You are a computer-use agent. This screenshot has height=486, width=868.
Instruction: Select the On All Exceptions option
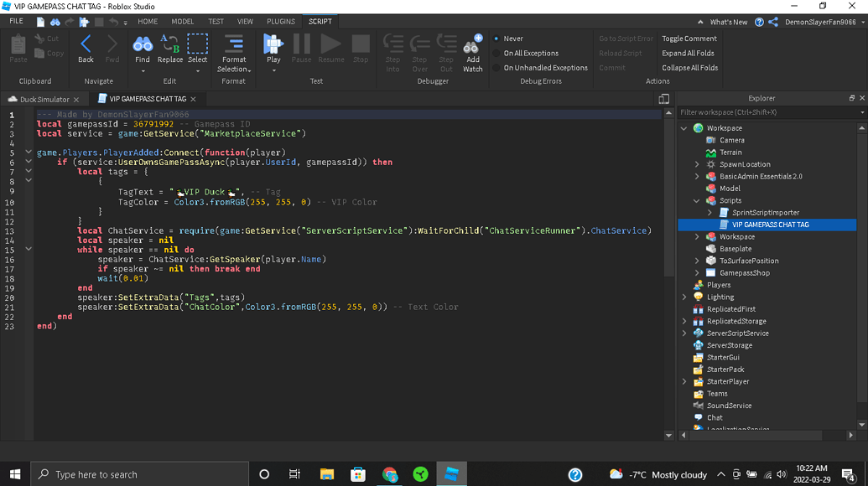pos(496,53)
